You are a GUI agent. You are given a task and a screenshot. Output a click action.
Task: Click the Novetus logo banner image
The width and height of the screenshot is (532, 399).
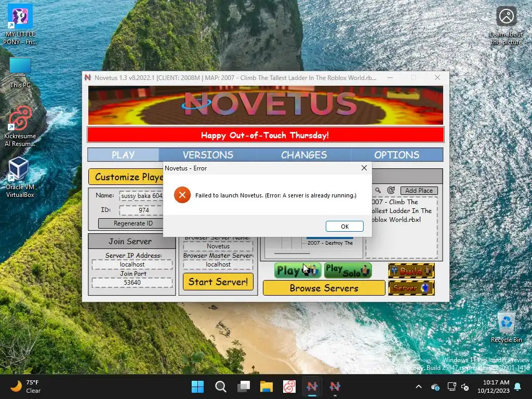265,105
